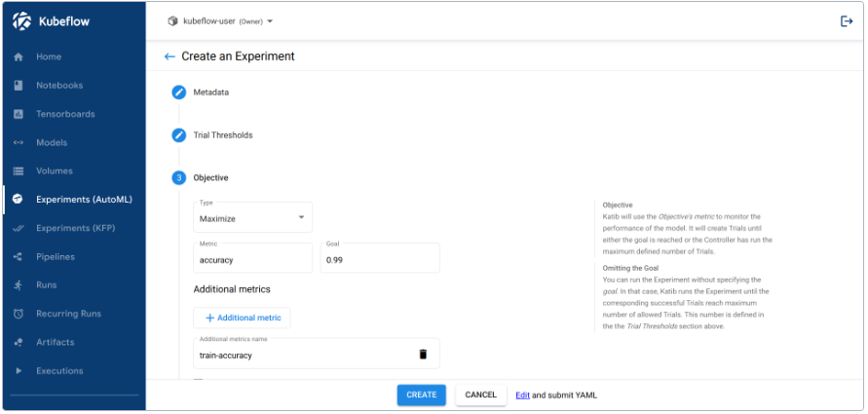Click the CANCEL button

pyautogui.click(x=480, y=395)
